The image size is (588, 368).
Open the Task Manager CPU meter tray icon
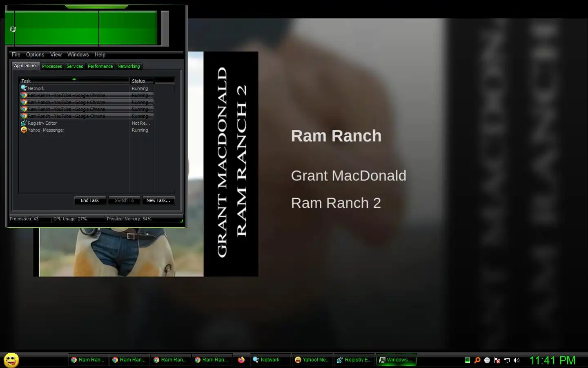[x=468, y=360]
